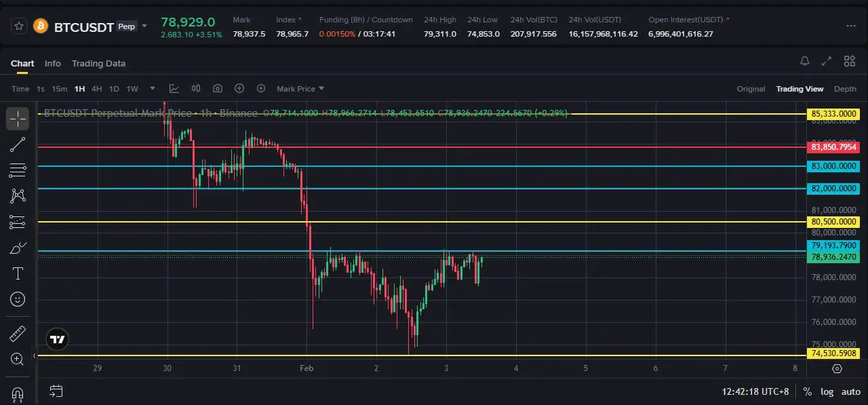The image size is (868, 405).
Task: Change candlestick chart style icon
Action: coord(196,88)
